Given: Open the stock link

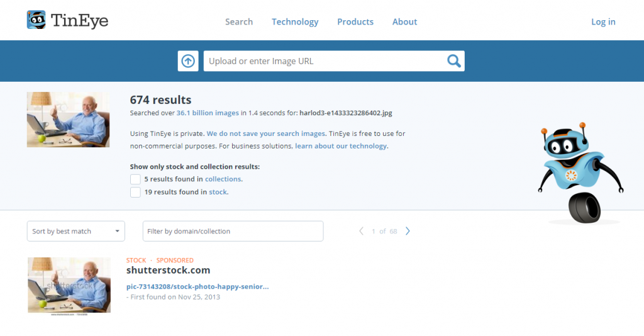Looking at the screenshot, I should click(218, 192).
